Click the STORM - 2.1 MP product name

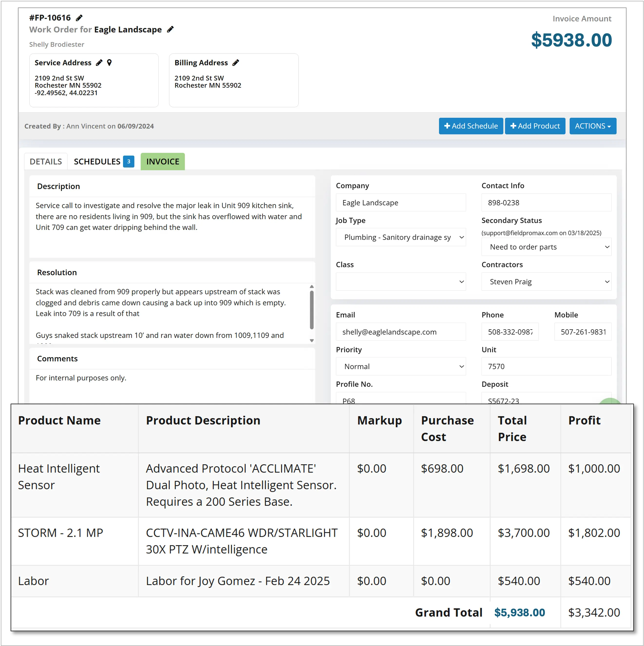pos(61,533)
